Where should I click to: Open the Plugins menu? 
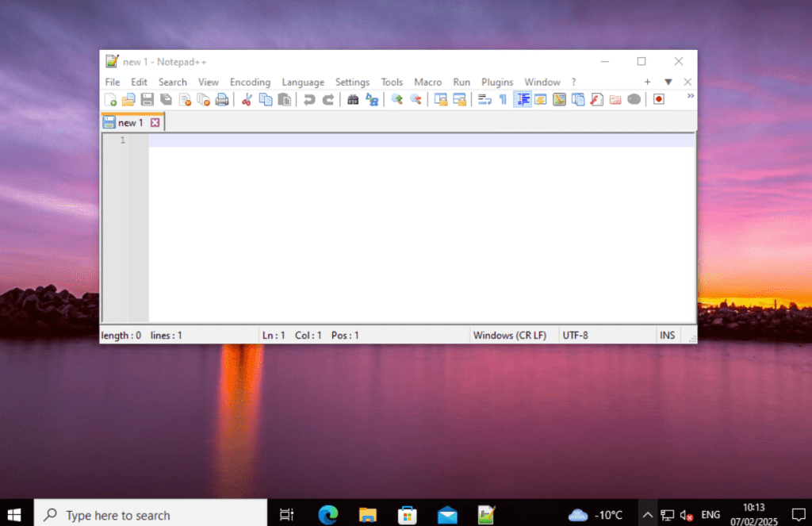point(497,82)
